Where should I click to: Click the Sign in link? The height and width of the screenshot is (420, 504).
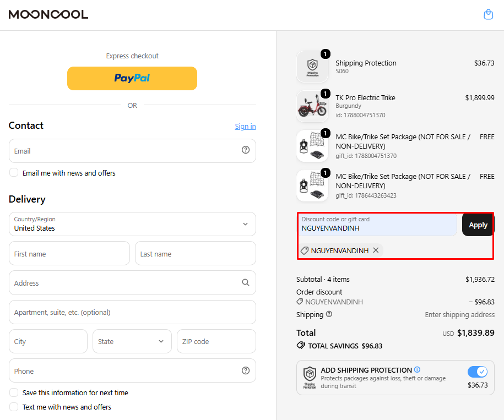(x=245, y=127)
